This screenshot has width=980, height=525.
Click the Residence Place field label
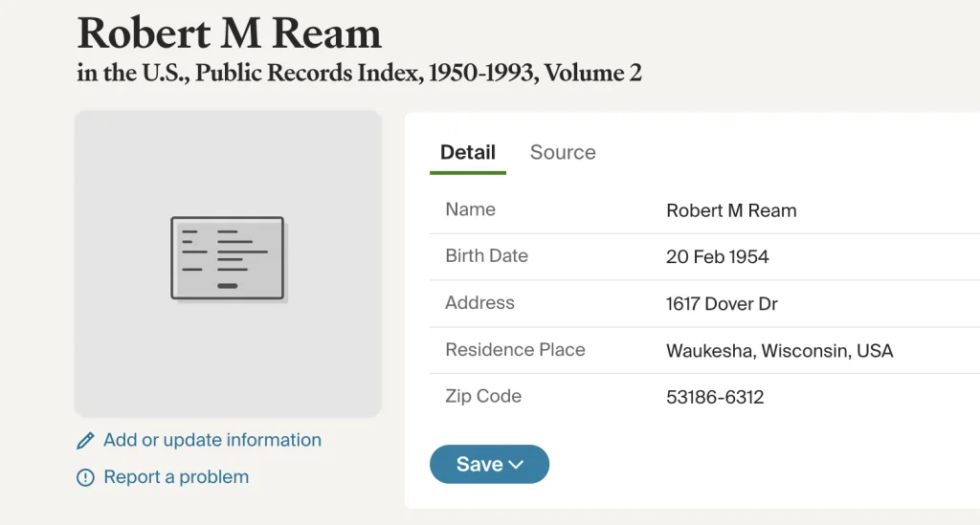(x=515, y=350)
